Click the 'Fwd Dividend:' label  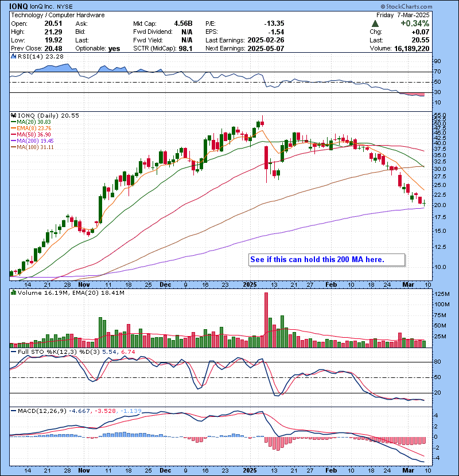(x=153, y=32)
